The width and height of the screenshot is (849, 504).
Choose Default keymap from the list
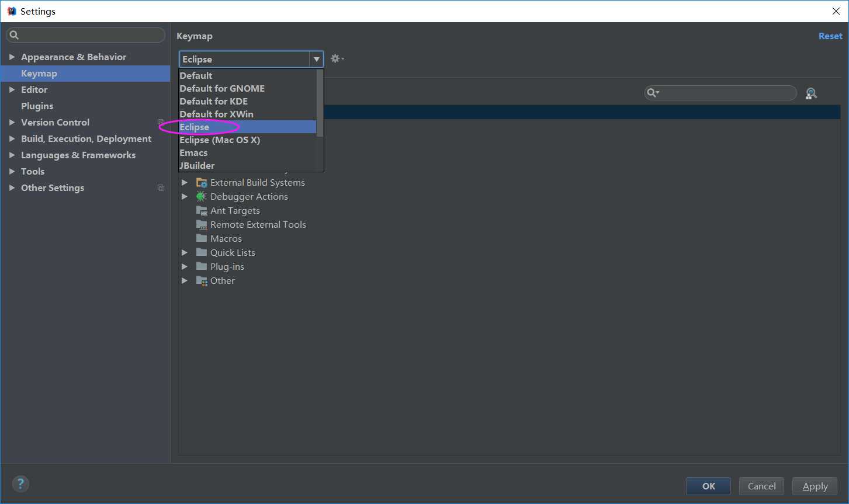coord(248,76)
